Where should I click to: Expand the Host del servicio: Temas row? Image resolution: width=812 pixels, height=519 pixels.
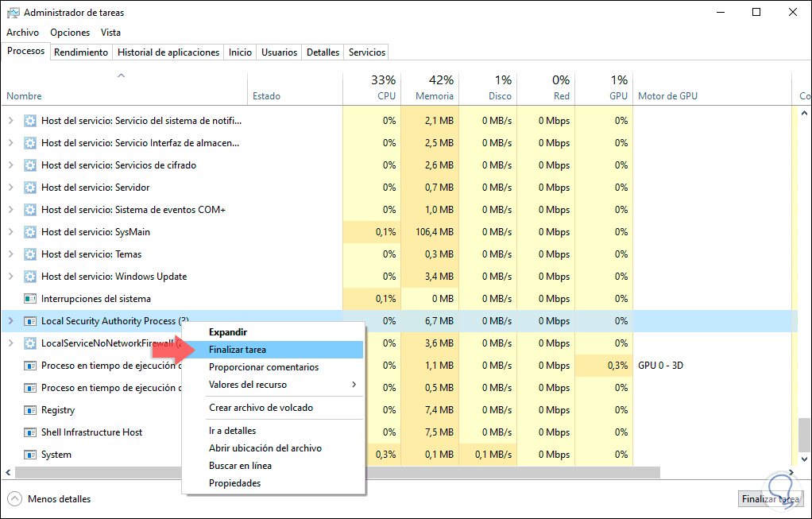10,254
